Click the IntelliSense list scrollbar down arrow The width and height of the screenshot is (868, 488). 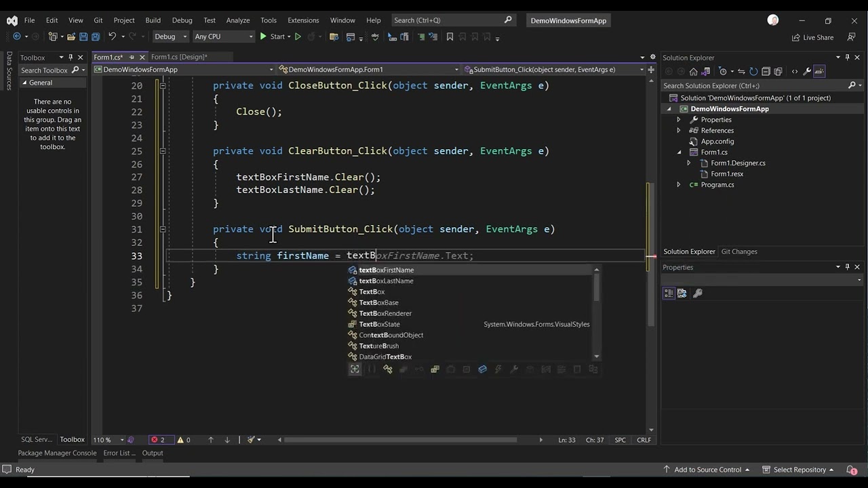click(597, 357)
